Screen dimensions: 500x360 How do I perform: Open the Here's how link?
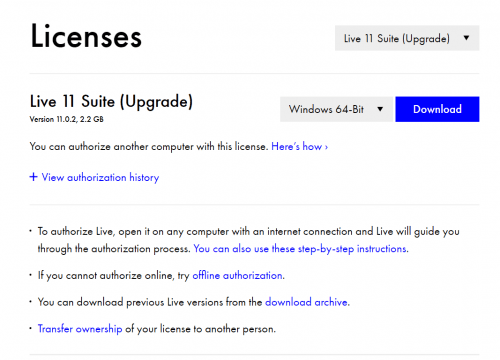point(299,146)
